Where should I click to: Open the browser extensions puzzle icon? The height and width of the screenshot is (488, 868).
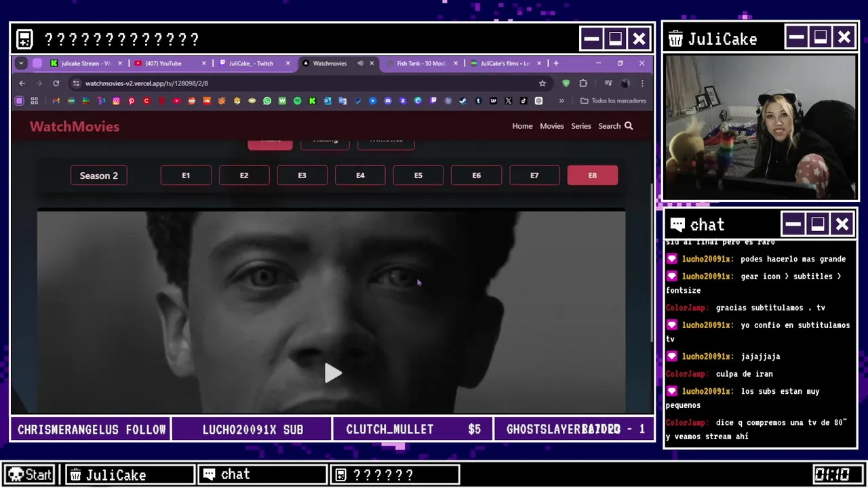pos(583,83)
